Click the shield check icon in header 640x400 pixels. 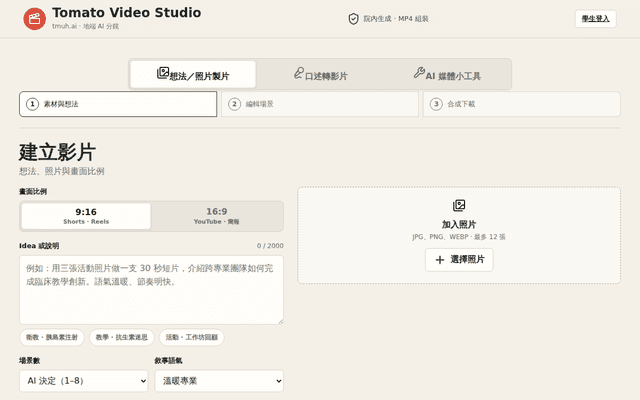pyautogui.click(x=353, y=19)
